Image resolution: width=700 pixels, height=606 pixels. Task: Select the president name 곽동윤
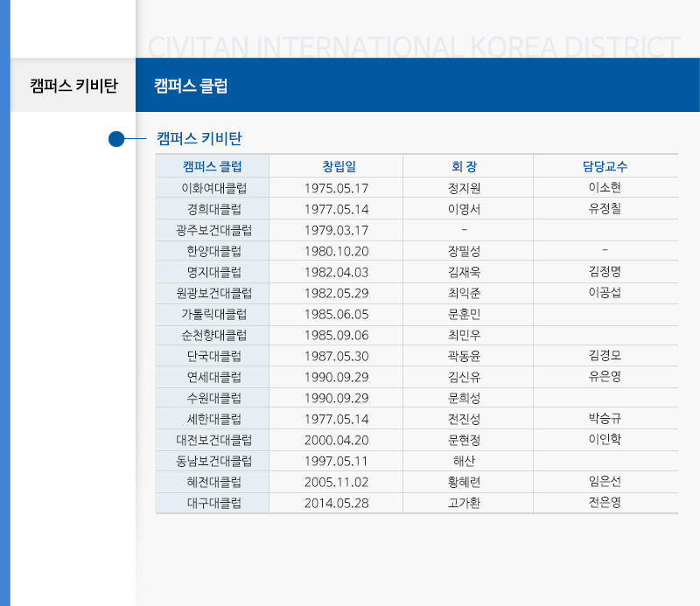(465, 356)
